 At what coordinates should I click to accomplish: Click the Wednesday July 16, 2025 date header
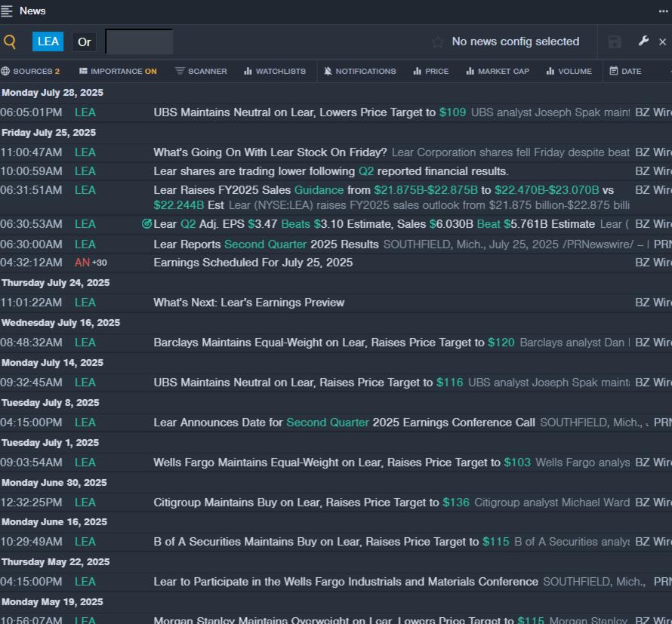pyautogui.click(x=61, y=323)
